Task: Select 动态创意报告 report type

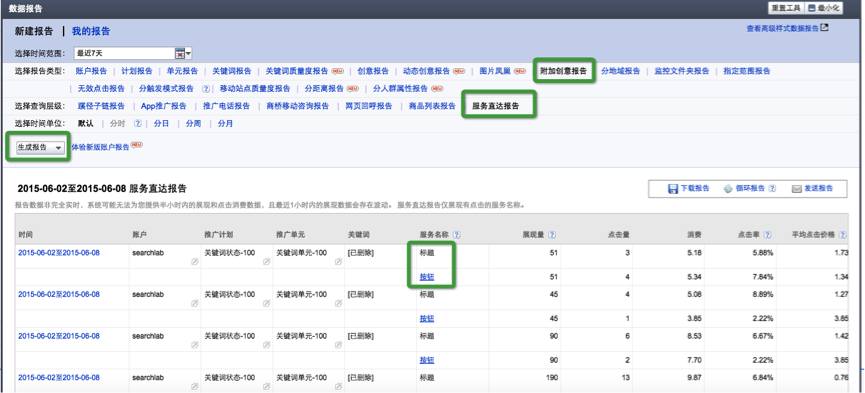Action: [x=426, y=71]
